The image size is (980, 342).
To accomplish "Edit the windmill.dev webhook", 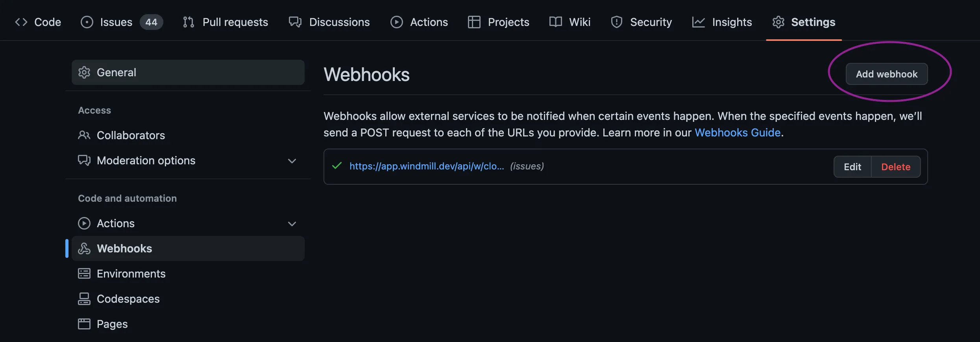I will (x=852, y=167).
